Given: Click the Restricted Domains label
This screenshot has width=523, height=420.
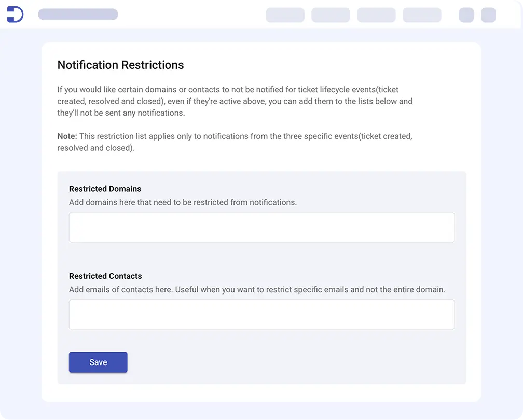Looking at the screenshot, I should coord(105,189).
